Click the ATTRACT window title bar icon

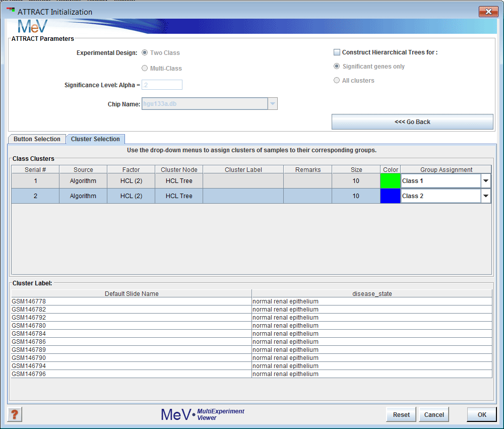(10, 11)
